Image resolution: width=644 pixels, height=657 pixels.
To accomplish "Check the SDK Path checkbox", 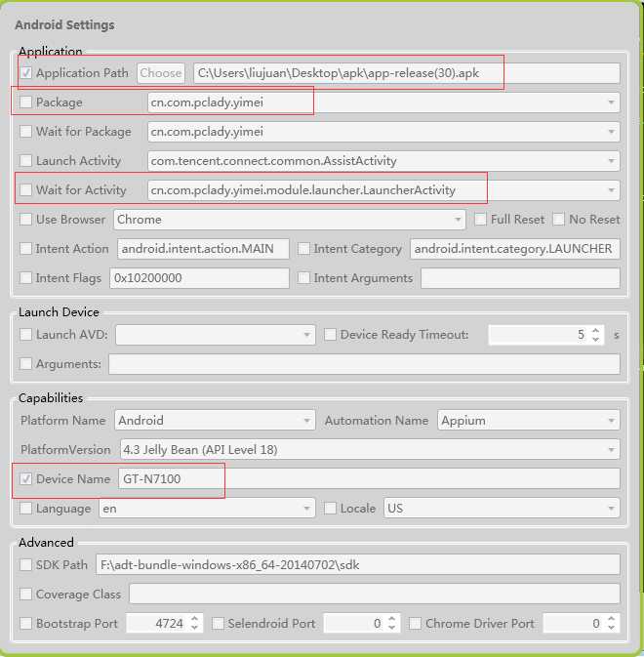I will (x=26, y=564).
